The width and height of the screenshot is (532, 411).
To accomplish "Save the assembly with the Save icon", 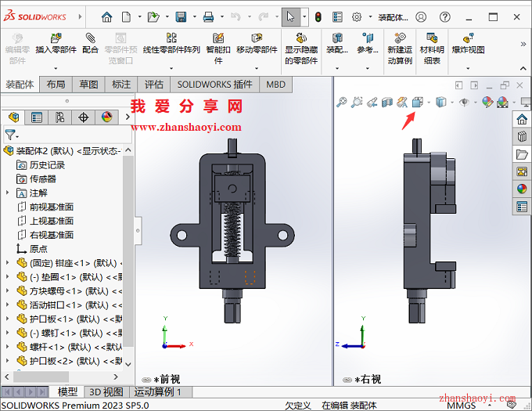I will click(181, 16).
